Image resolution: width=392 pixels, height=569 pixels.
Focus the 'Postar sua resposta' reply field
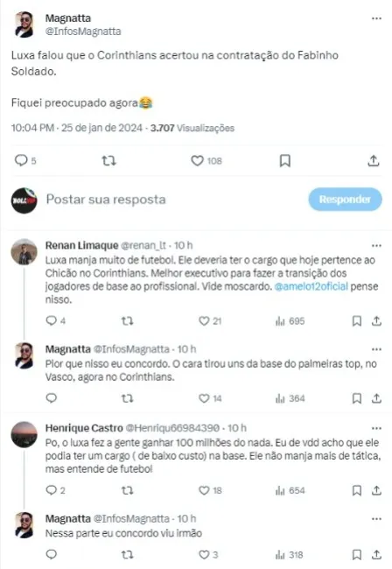(x=106, y=200)
